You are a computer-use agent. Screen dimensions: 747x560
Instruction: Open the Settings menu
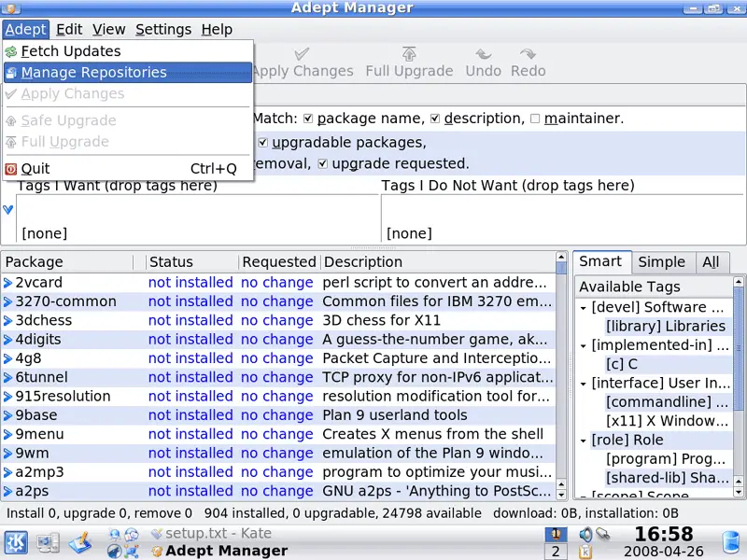163,30
